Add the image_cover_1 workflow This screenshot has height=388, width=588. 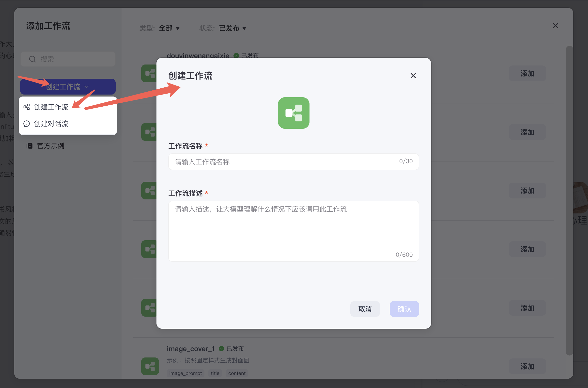click(x=527, y=366)
